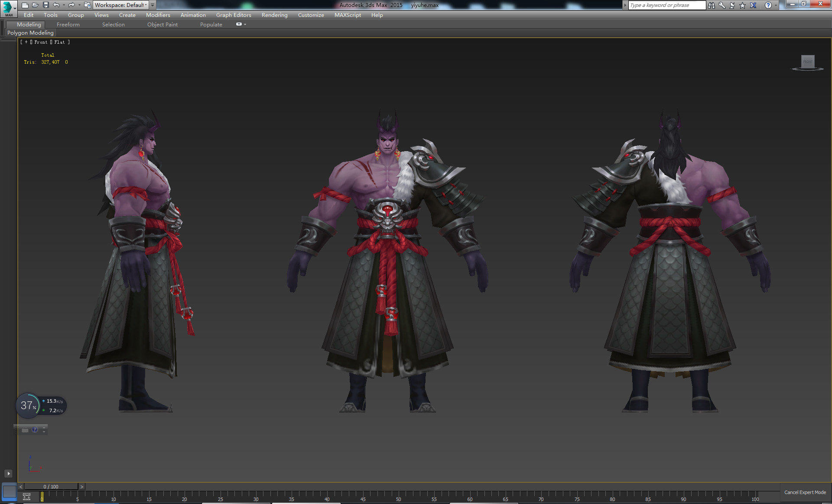Click the Redo arrow icon
The height and width of the screenshot is (504, 832).
point(71,5)
